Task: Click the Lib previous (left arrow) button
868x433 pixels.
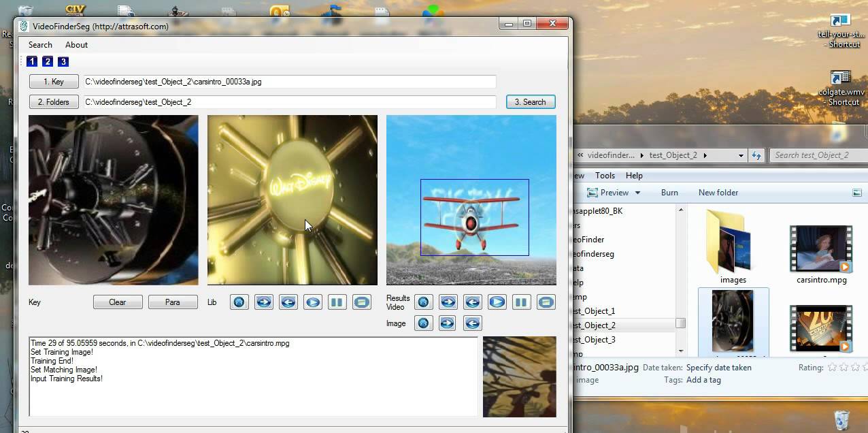Action: (x=288, y=302)
